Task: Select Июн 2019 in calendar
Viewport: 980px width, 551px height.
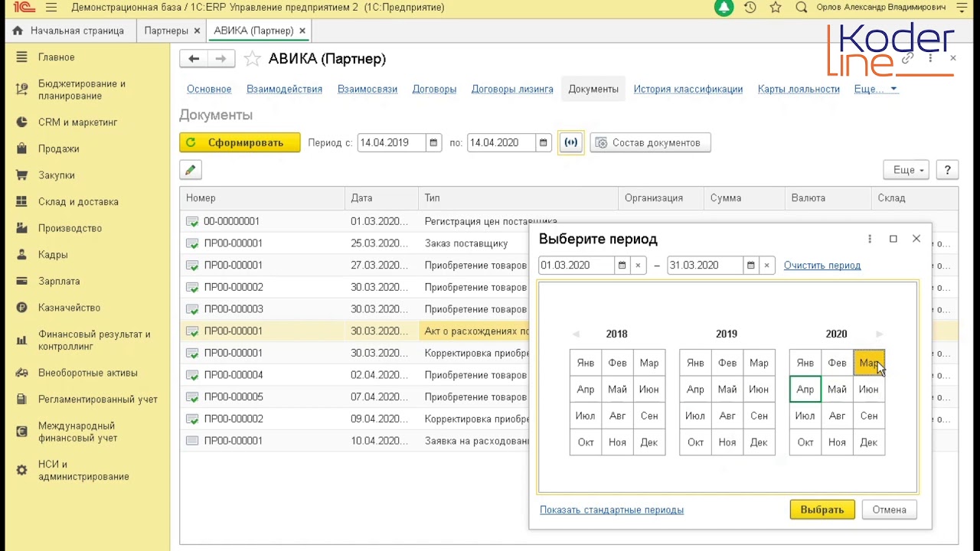Action: (759, 390)
